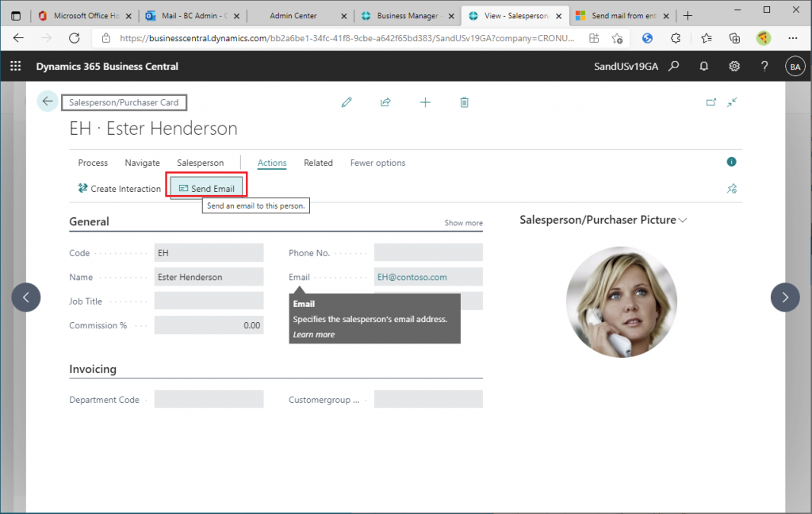
Task: Go back using the card's back arrow
Action: pos(47,101)
